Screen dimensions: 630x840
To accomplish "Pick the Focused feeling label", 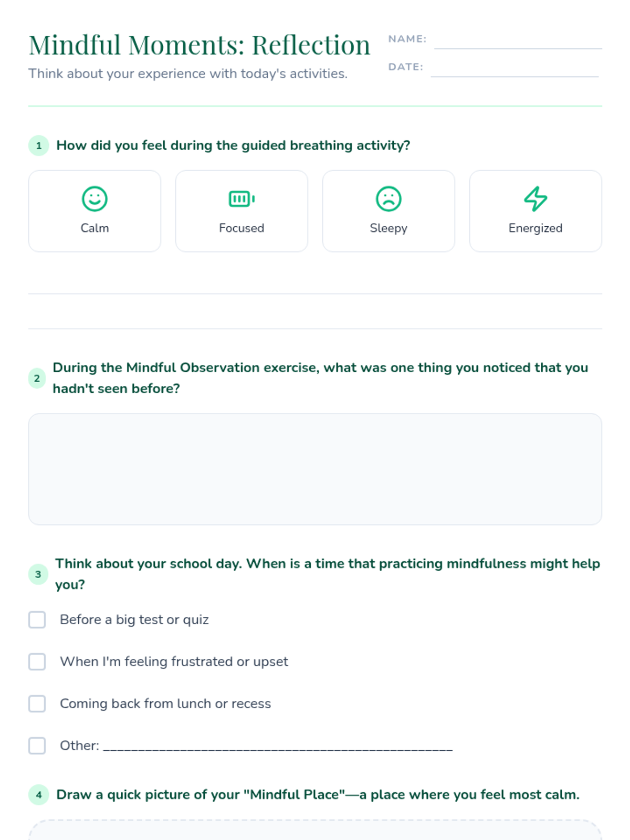I will point(241,228).
